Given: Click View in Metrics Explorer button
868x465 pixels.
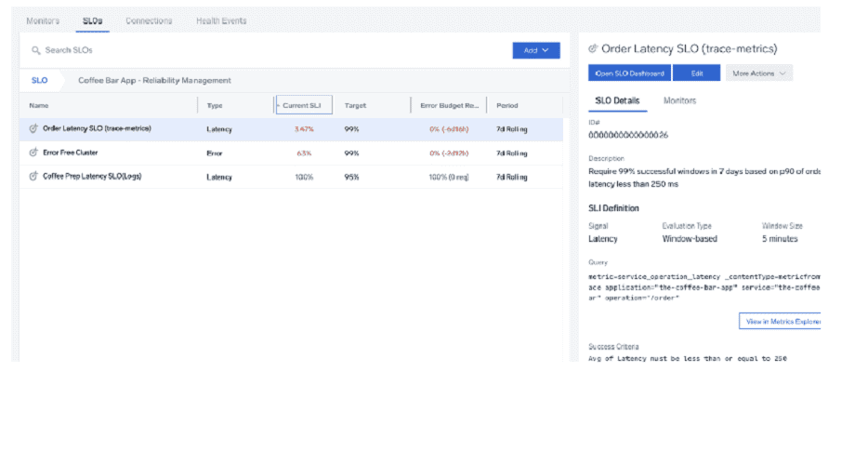Looking at the screenshot, I should tap(780, 322).
